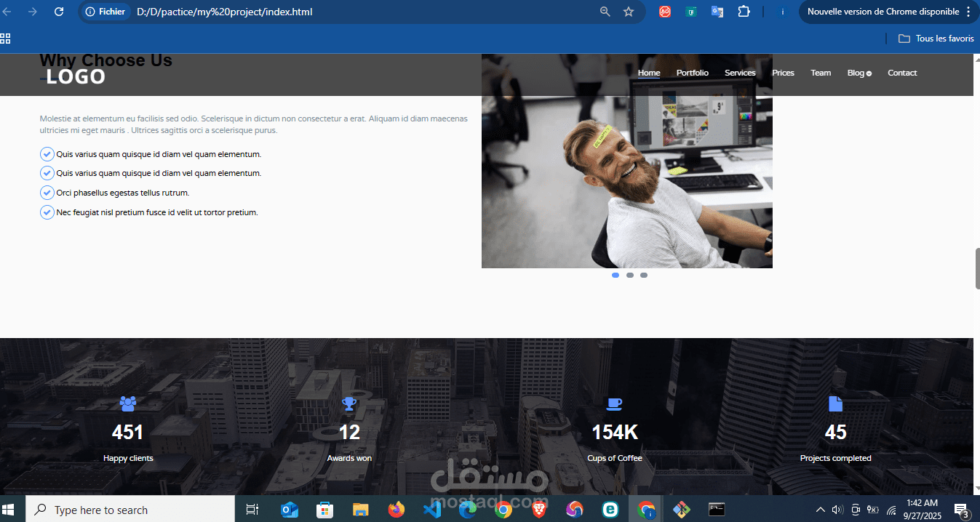Open the Tous les favoris folder

point(936,39)
